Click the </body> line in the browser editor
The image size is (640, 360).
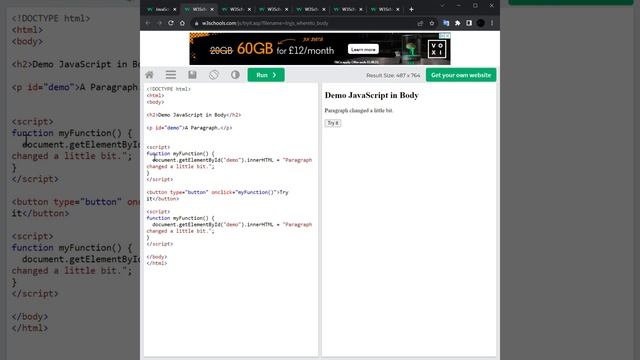(157, 257)
